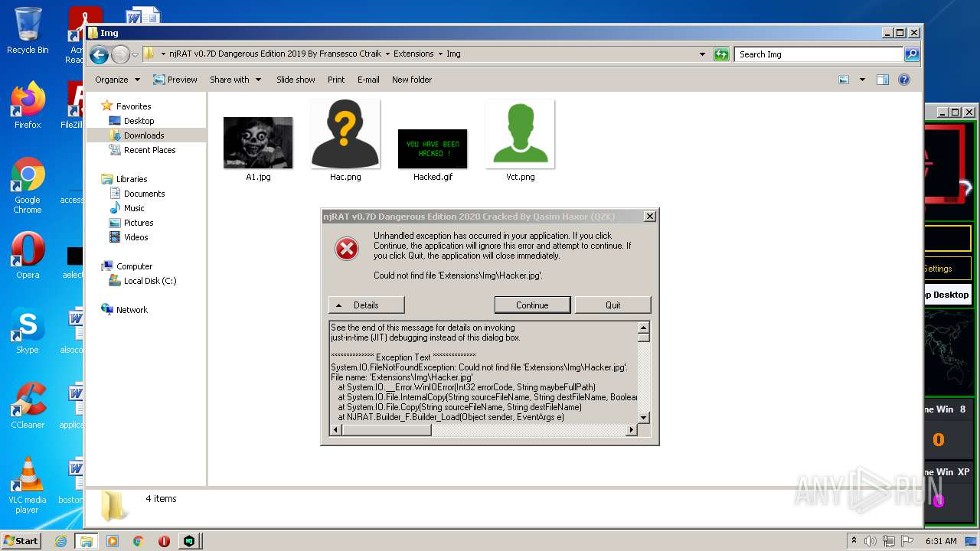
Task: Click E-mail in the toolbar
Action: pos(368,80)
